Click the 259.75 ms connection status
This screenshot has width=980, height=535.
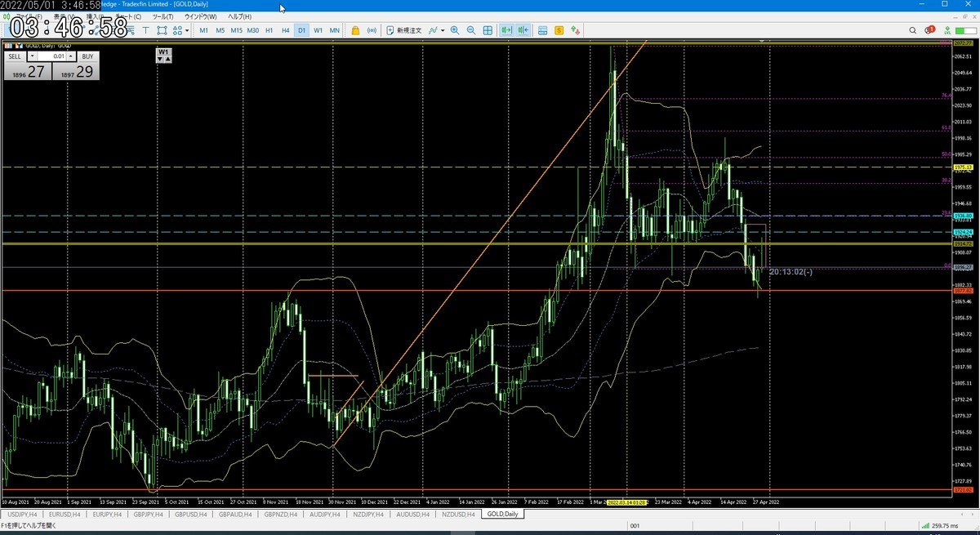coord(940,525)
